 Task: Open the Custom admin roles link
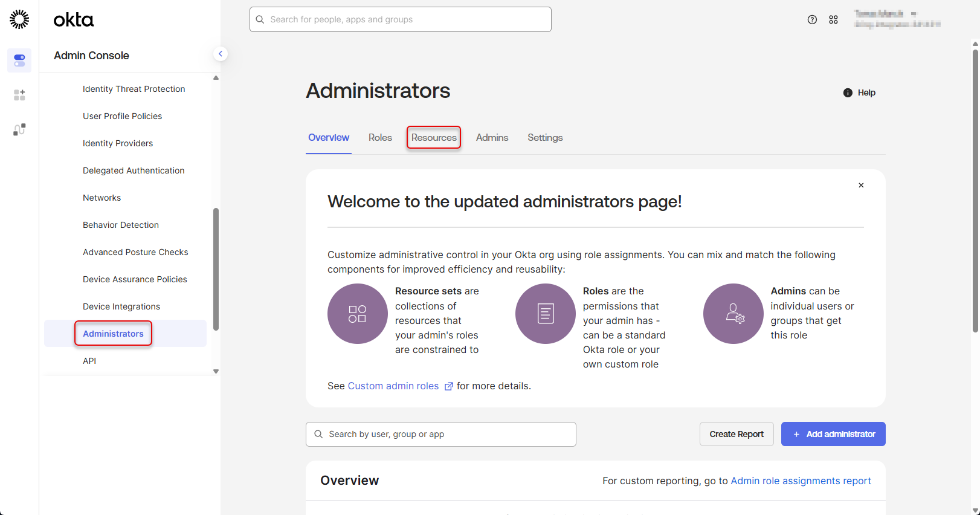point(393,386)
